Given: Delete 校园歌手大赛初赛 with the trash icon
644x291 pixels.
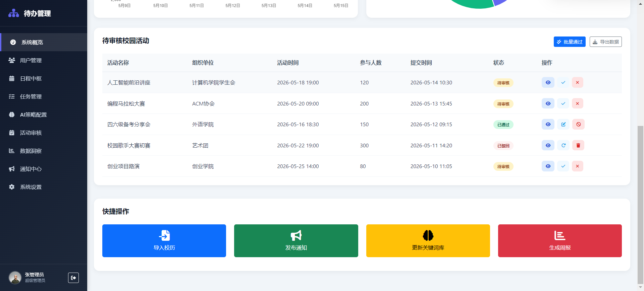Looking at the screenshot, I should click(578, 145).
